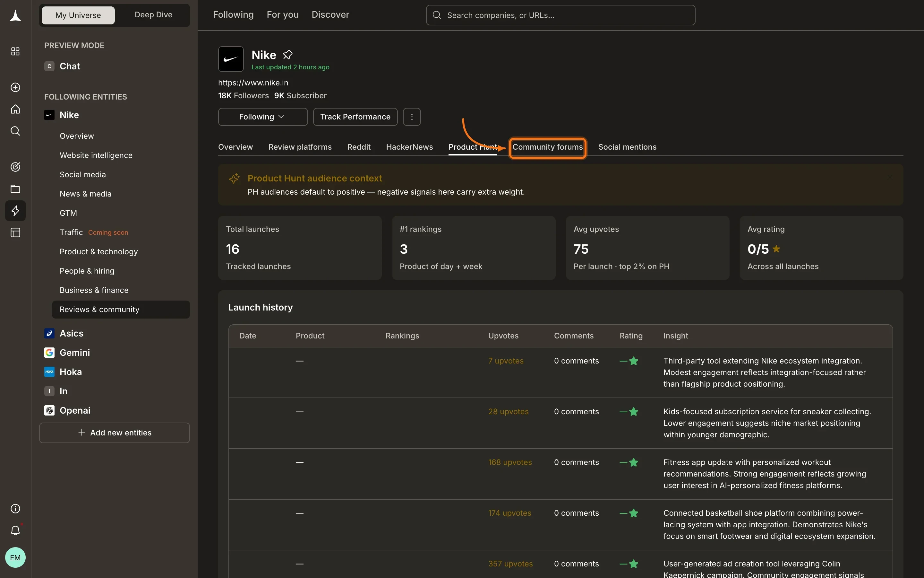Open the nike.in website link

[x=253, y=83]
